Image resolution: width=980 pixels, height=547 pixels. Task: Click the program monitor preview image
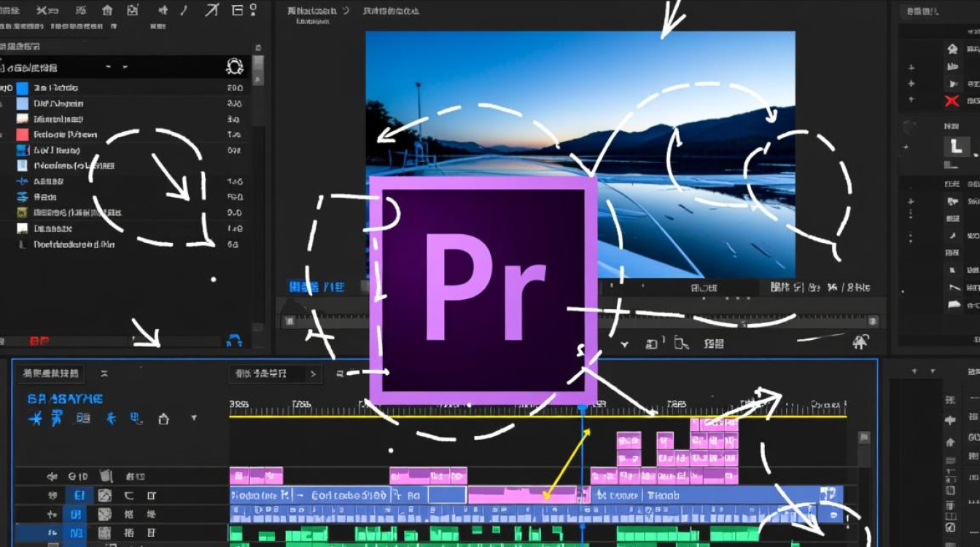(x=580, y=154)
